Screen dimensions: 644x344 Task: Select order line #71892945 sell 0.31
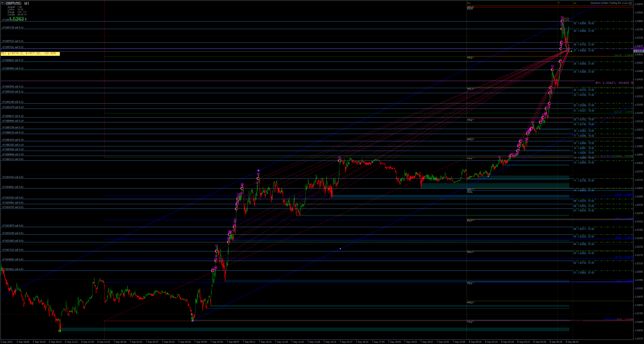click(x=13, y=87)
